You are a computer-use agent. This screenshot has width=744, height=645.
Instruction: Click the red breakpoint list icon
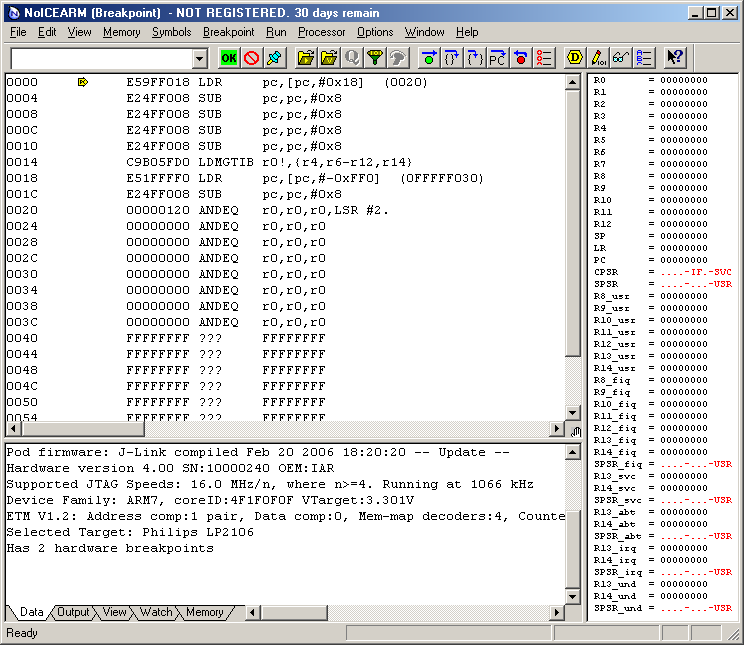(543, 58)
